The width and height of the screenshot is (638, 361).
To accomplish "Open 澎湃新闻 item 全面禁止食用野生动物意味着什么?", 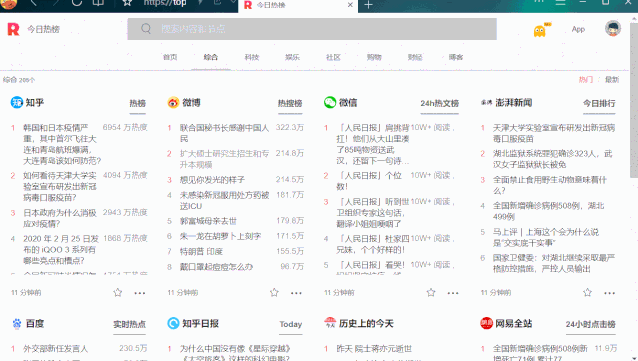I will (x=550, y=185).
